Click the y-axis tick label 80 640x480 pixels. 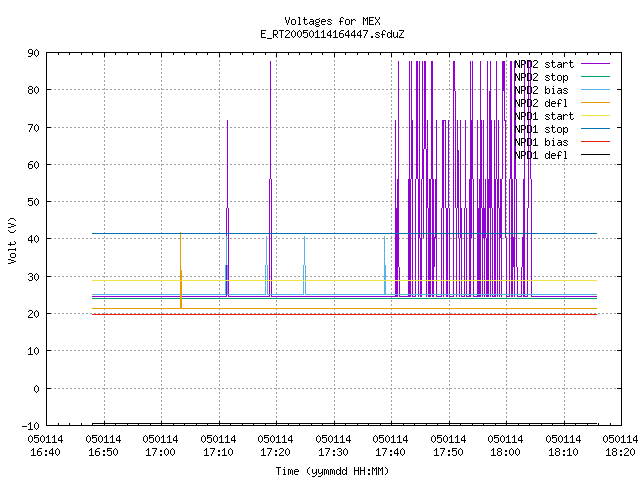coord(33,90)
